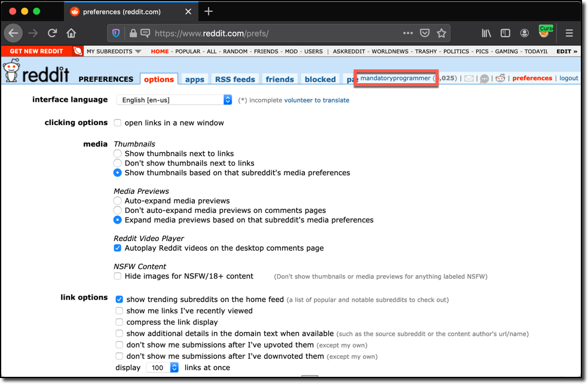
Task: Open the ASKREDDIT link
Action: 349,51
